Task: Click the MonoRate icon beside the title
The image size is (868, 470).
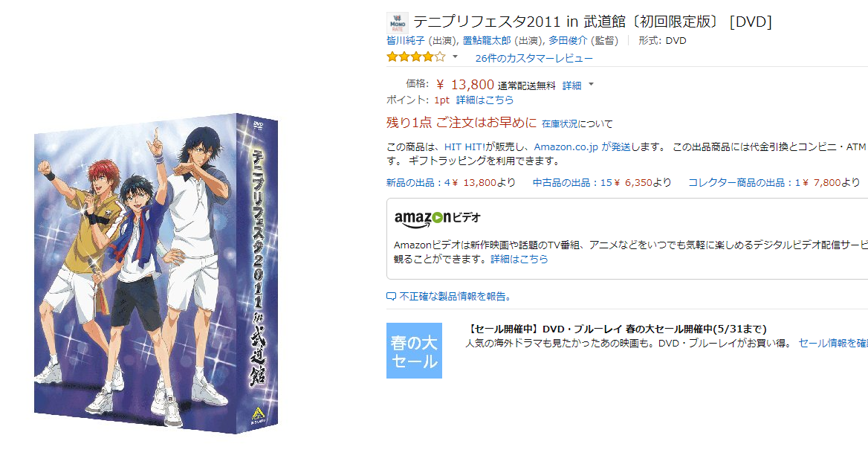Action: coord(397,23)
